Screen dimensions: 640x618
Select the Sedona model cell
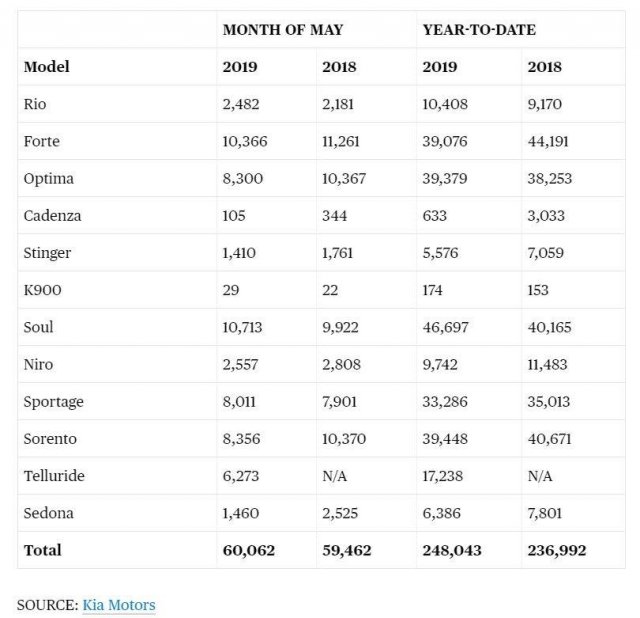coord(47,513)
